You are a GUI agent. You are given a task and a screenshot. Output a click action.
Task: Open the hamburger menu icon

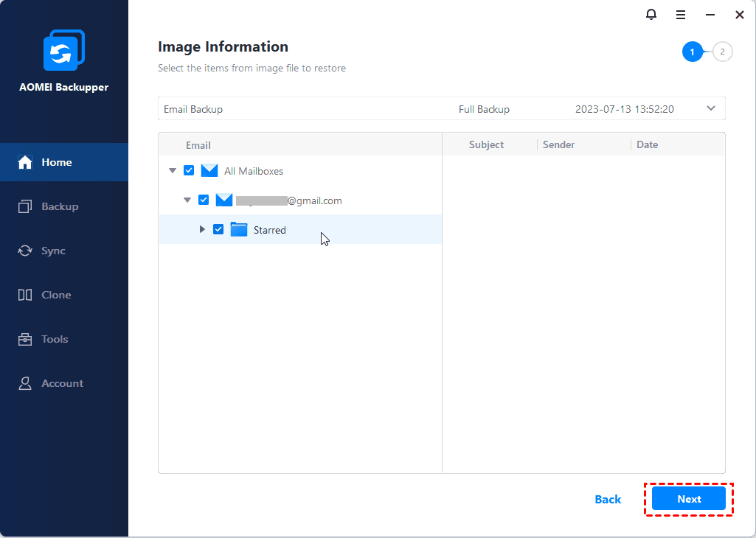(680, 15)
